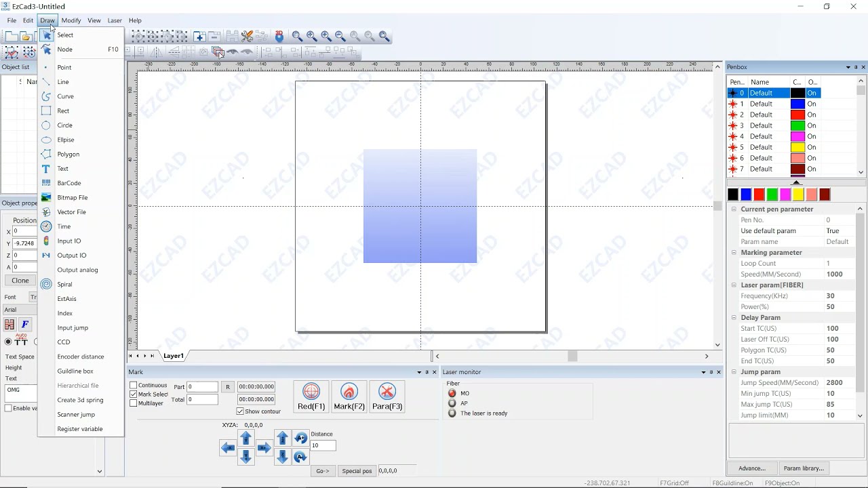Click the Special pos button
The height and width of the screenshot is (488, 868).
(357, 471)
